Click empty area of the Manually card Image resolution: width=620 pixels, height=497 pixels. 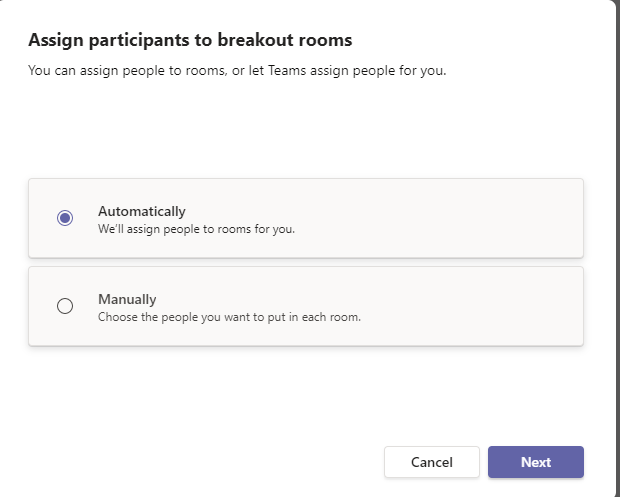(450, 306)
